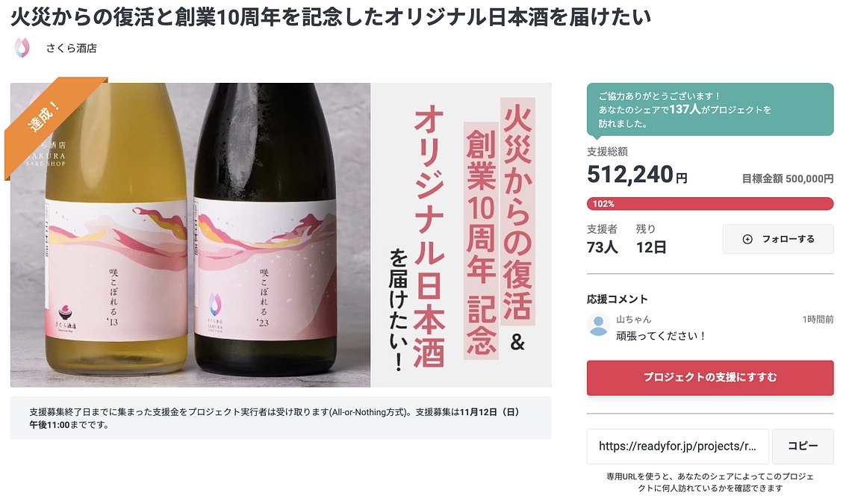
Task: Follow the project with フォローする
Action: pos(778,239)
